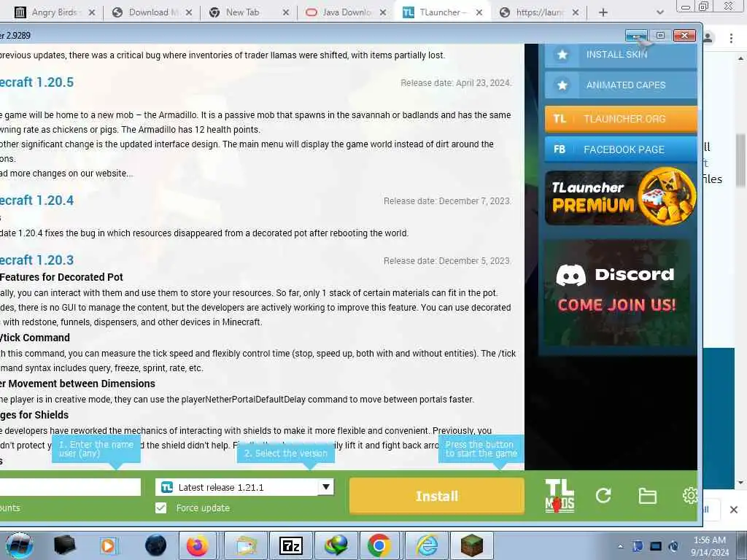This screenshot has width=747, height=560.
Task: Click the username input field
Action: point(70,487)
